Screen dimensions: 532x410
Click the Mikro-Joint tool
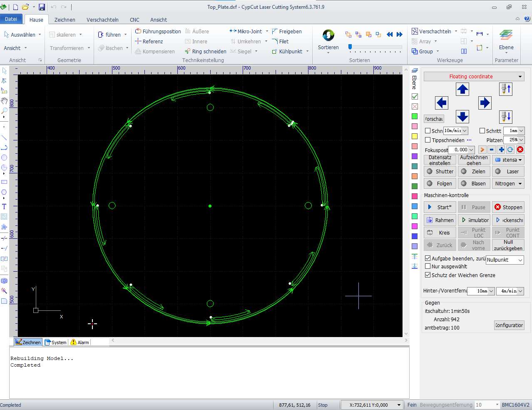(x=246, y=31)
